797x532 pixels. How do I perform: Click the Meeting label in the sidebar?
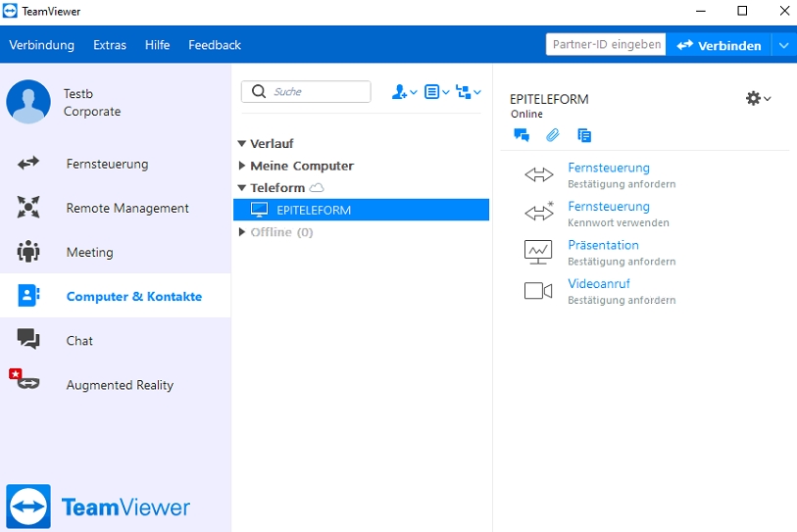(89, 252)
